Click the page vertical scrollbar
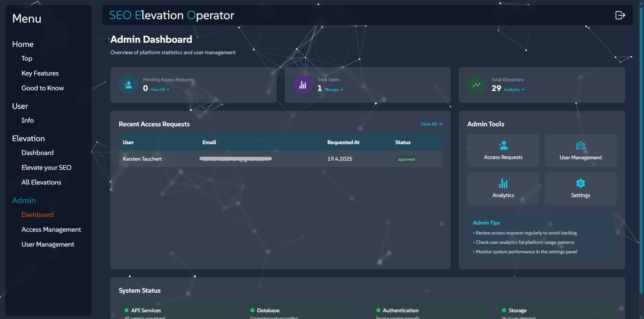Viewport: 644px width, 319px height. pos(641,148)
